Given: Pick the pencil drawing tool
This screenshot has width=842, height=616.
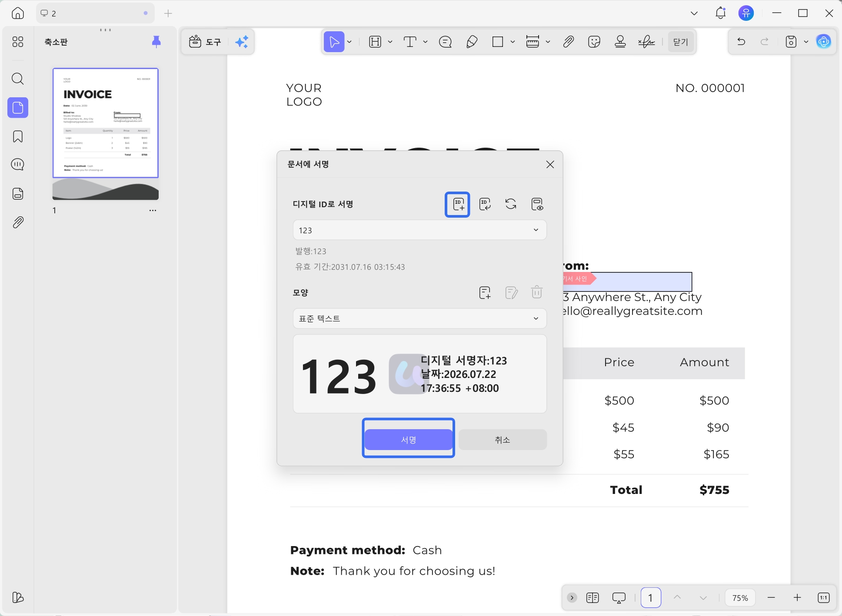Looking at the screenshot, I should point(472,42).
